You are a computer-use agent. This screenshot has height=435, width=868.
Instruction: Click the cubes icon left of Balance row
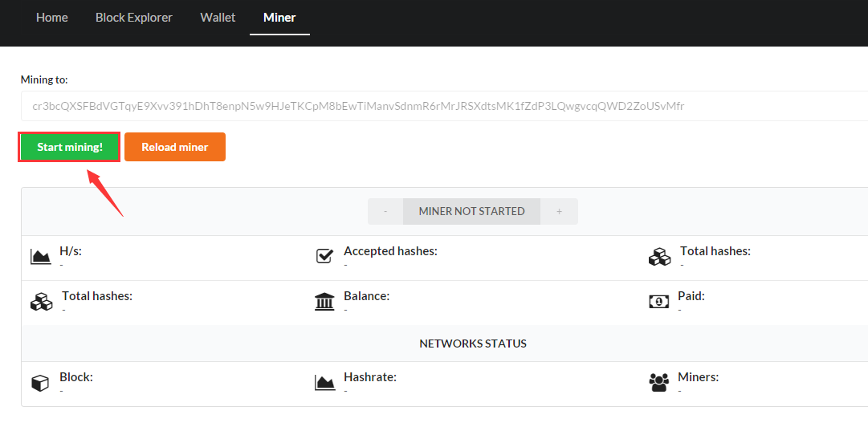click(41, 302)
